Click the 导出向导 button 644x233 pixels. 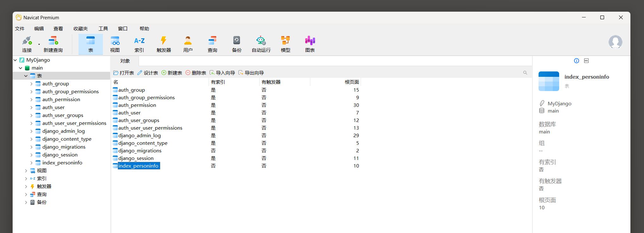[x=251, y=73]
